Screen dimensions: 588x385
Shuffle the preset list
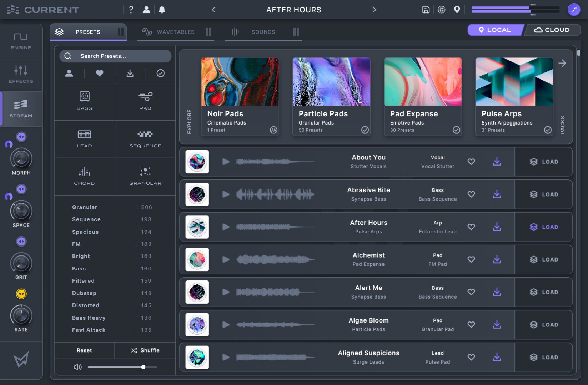145,350
